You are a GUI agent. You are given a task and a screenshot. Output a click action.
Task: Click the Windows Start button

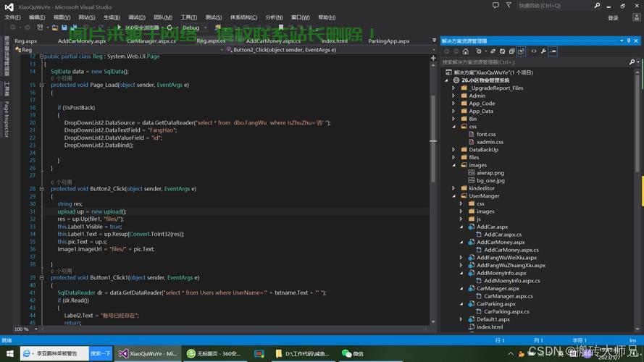[9, 353]
